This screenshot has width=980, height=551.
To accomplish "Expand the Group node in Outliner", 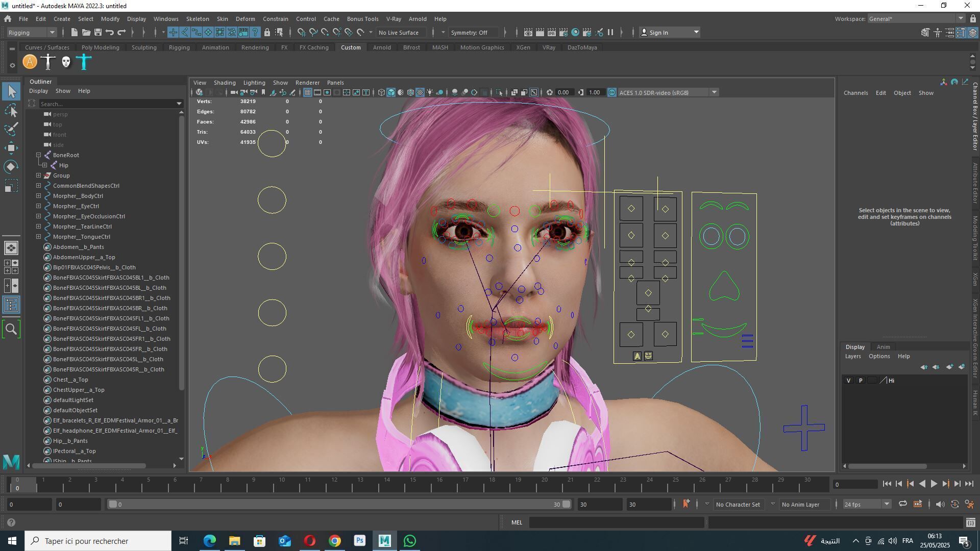I will [38, 176].
